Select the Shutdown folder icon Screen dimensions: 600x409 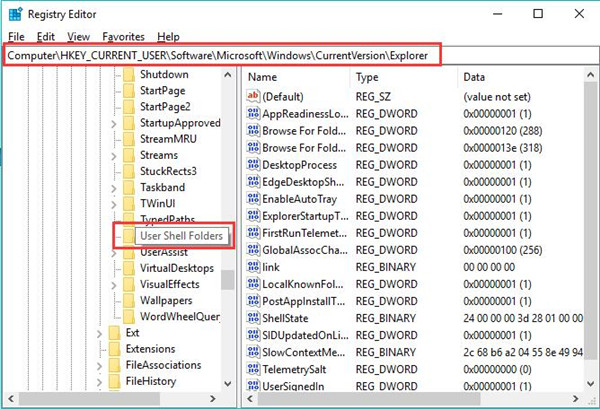coord(129,74)
